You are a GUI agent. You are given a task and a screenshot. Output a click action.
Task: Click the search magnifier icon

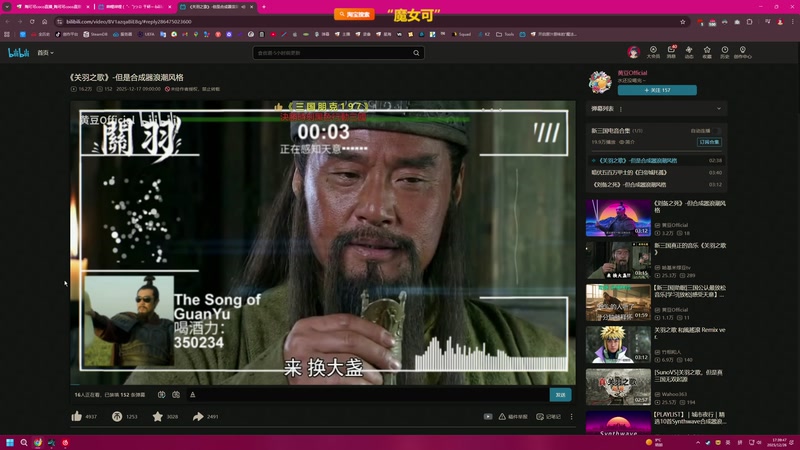(x=416, y=53)
